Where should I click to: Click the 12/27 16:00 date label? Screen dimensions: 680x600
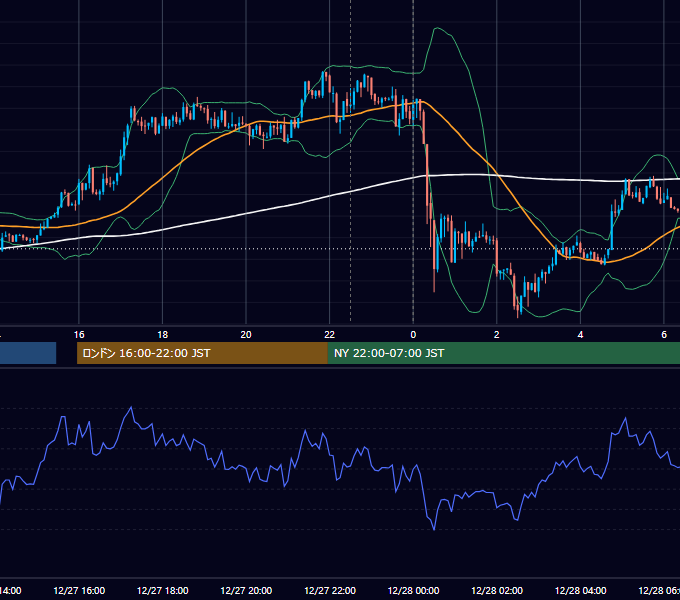point(79,590)
